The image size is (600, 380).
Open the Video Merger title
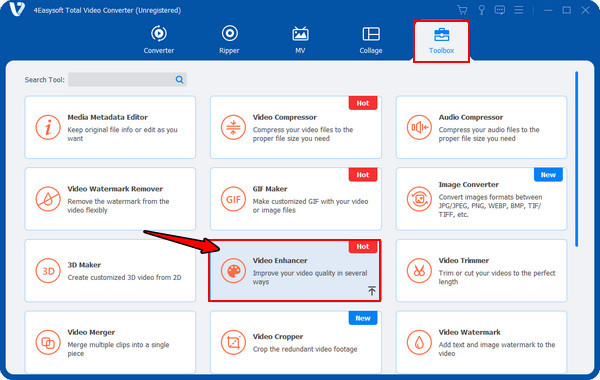pyautogui.click(x=91, y=332)
